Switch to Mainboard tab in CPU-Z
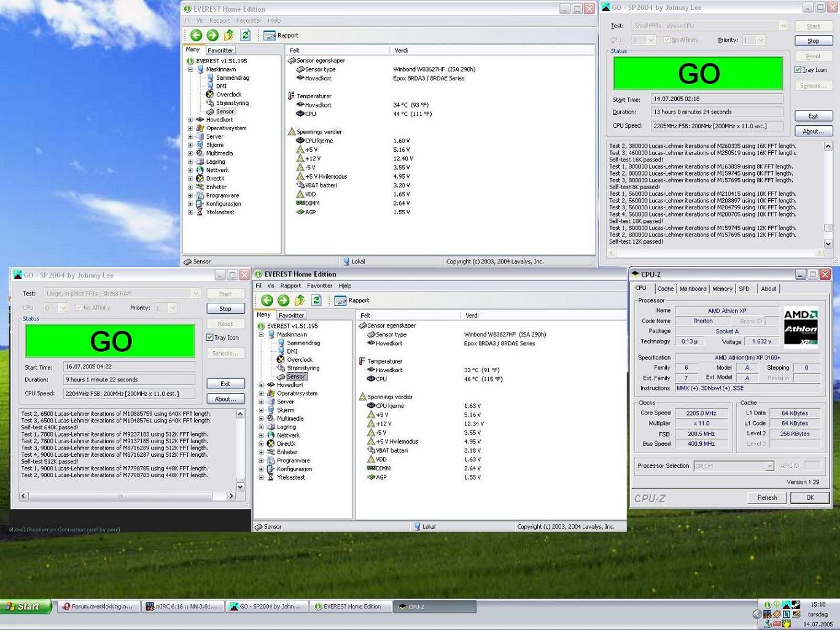The image size is (840, 630). 693,289
